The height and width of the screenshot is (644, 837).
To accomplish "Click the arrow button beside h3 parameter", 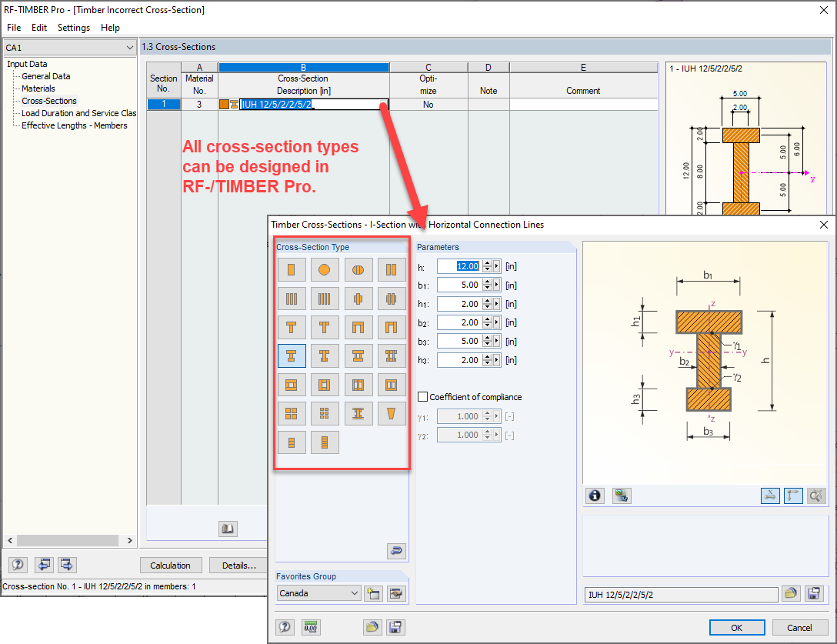I will tap(497, 360).
